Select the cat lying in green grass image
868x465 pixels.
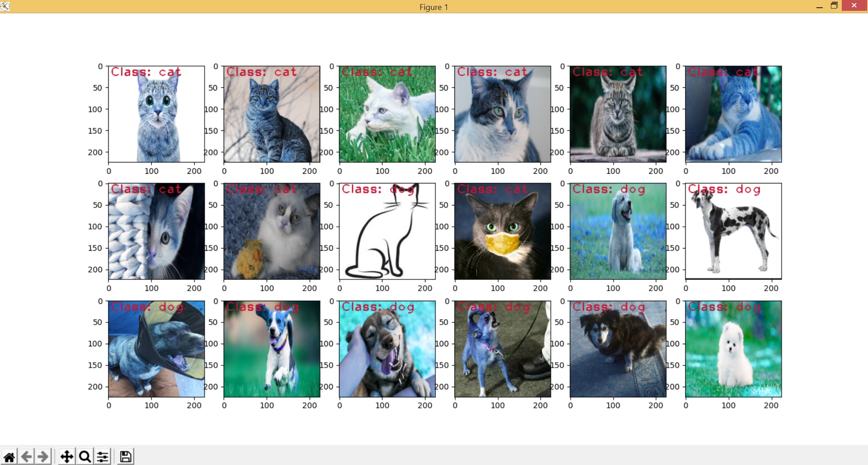pyautogui.click(x=387, y=114)
